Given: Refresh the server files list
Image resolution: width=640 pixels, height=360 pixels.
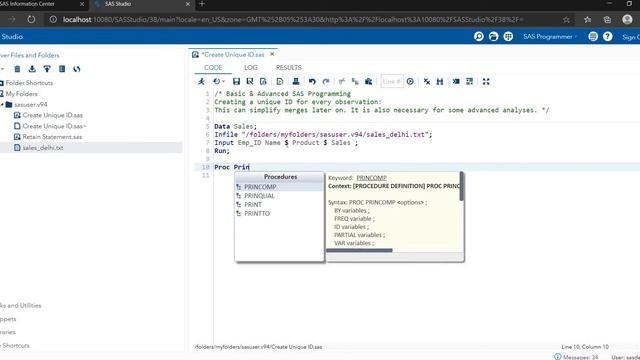Looking at the screenshot, I should pyautogui.click(x=77, y=69).
